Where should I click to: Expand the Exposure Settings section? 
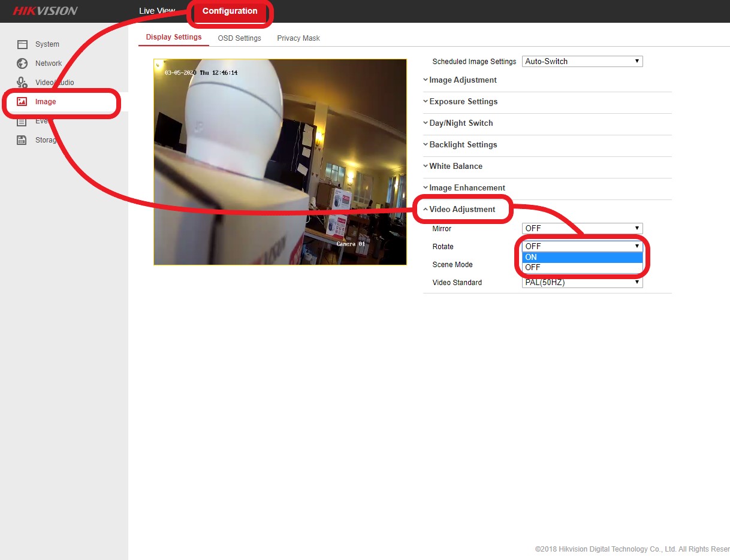(463, 102)
